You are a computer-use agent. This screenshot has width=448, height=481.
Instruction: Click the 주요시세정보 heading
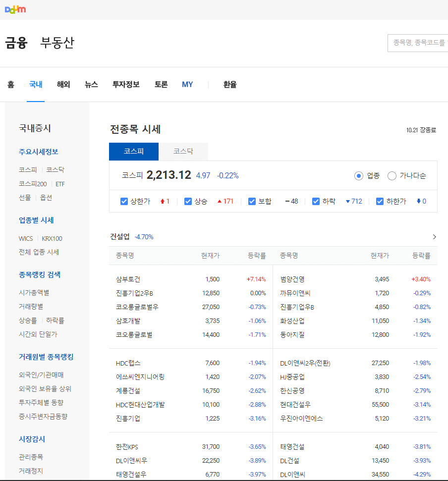(x=38, y=152)
